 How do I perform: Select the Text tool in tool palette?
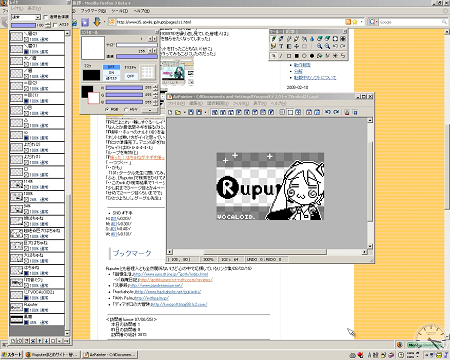tap(281, 46)
